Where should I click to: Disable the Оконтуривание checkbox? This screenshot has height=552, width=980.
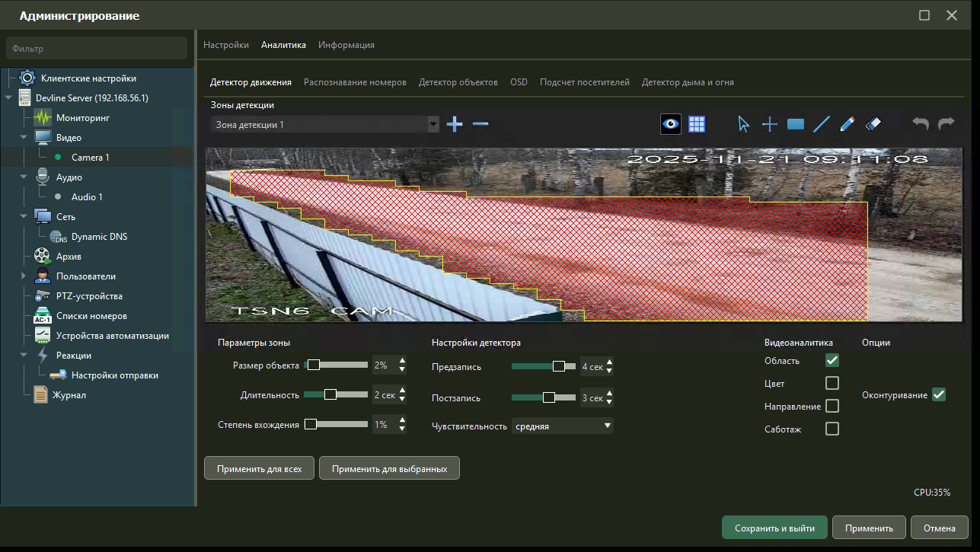point(939,394)
